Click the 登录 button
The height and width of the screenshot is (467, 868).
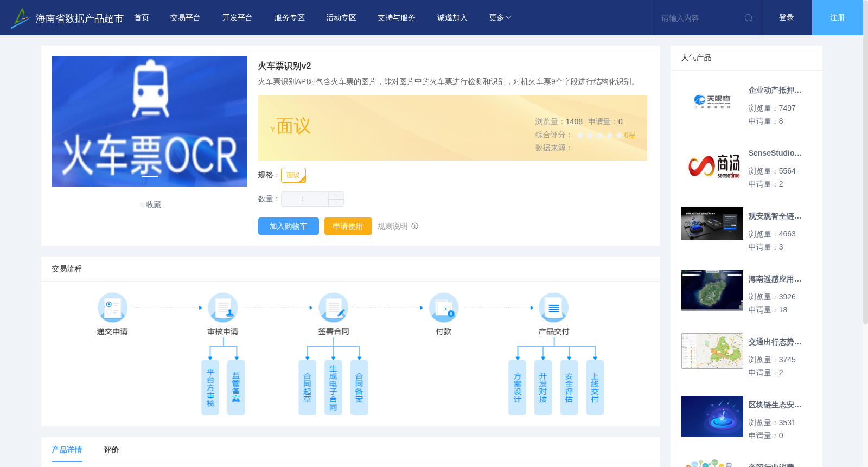pyautogui.click(x=787, y=18)
